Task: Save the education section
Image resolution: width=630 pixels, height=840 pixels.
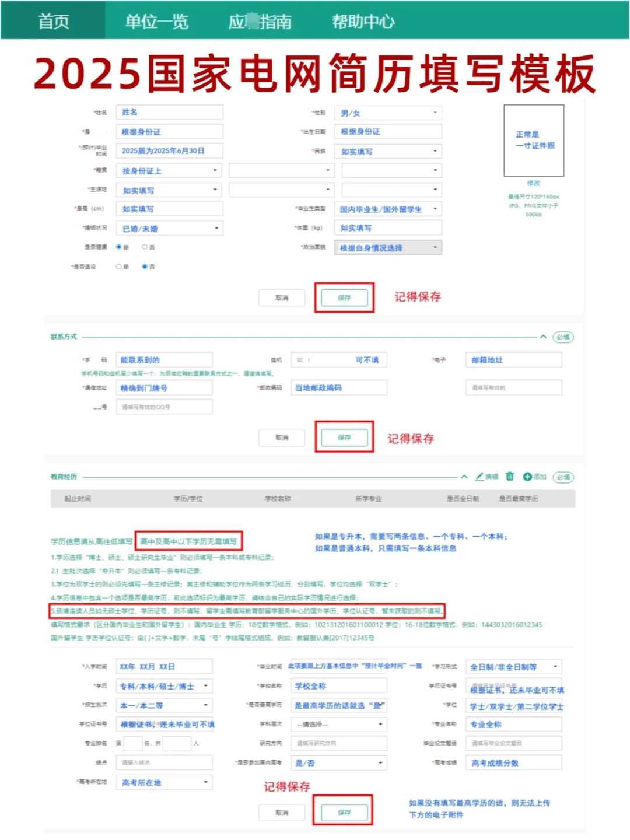Action: 344,812
